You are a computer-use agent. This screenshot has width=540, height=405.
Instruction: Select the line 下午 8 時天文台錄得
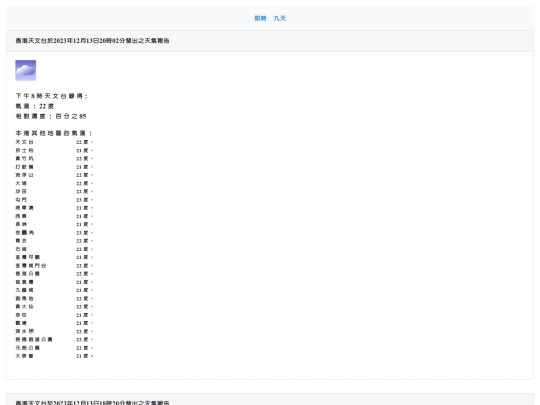(x=51, y=96)
